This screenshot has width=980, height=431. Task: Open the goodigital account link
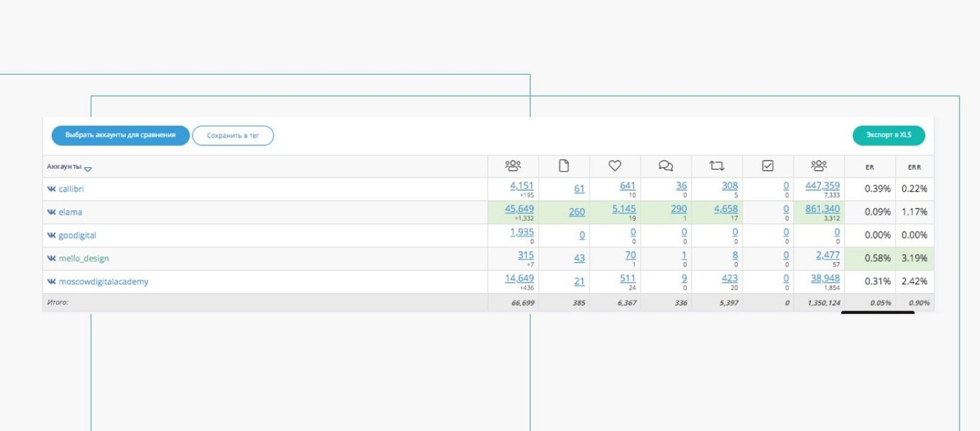[x=77, y=235]
